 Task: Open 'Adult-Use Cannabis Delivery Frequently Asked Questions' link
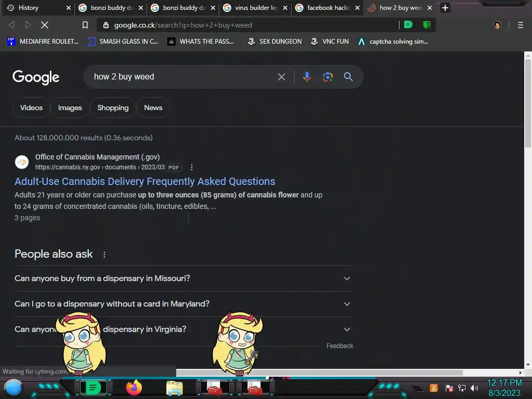[x=145, y=181]
